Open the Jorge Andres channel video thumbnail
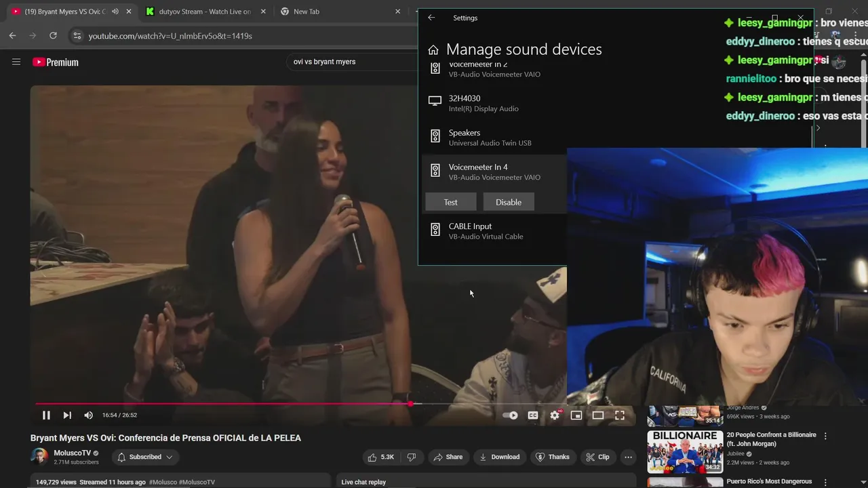 (685, 415)
